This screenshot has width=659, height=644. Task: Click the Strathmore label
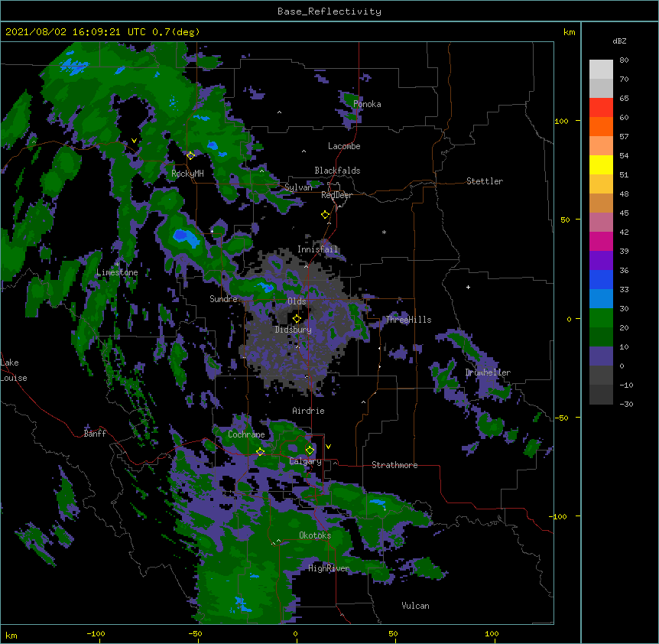click(394, 465)
